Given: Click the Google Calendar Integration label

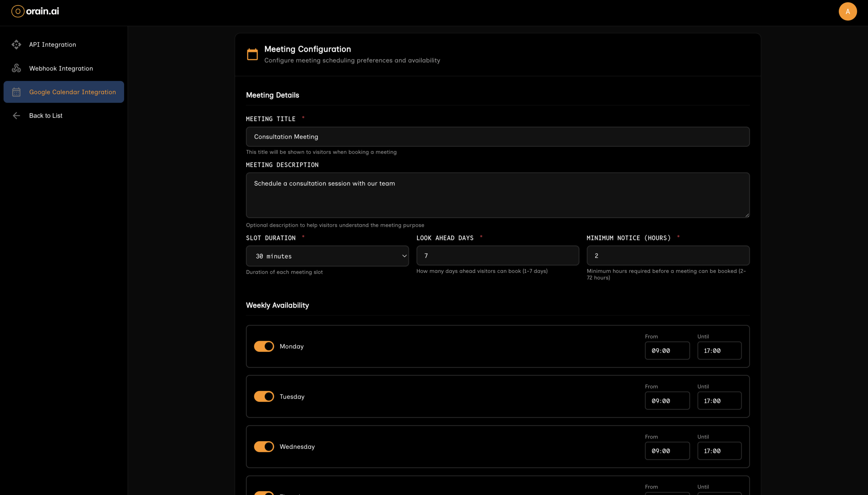Looking at the screenshot, I should [x=73, y=92].
